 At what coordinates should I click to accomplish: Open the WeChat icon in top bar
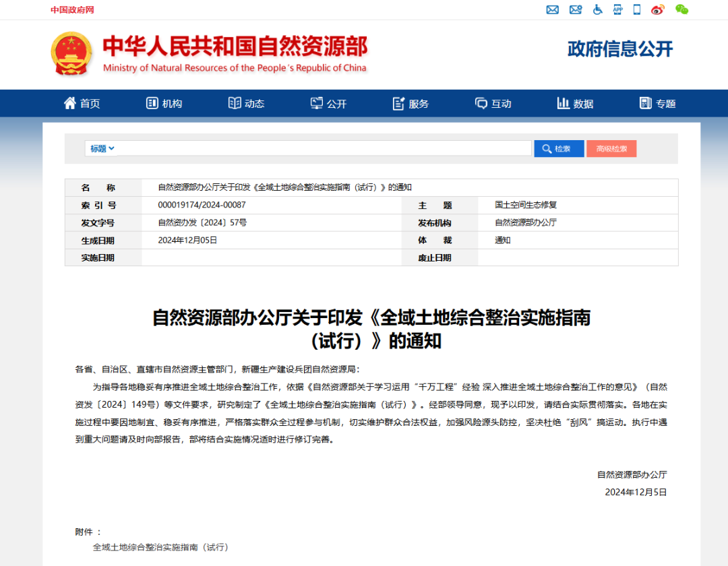681,9
